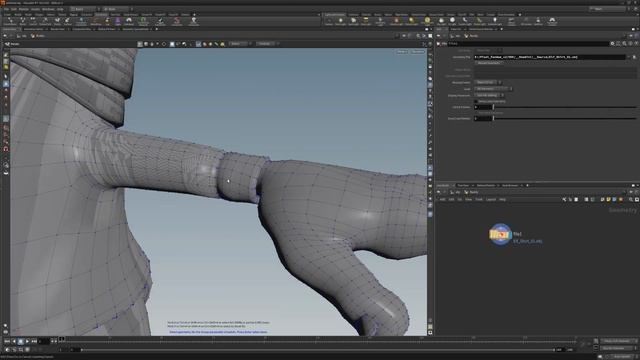The image size is (640, 360).
Task: Open the Windows menu
Action: 48,9
